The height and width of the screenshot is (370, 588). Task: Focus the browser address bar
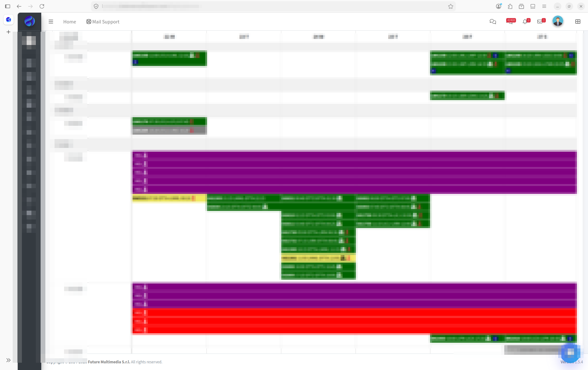pyautogui.click(x=273, y=6)
